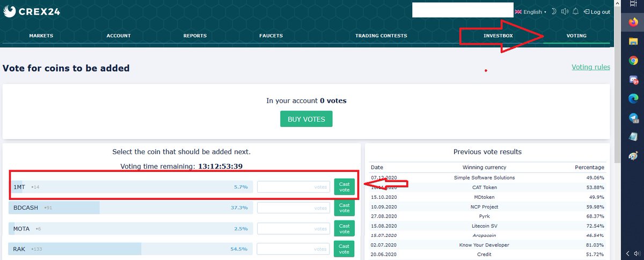Open the Reports tab
The width and height of the screenshot is (644, 260).
pyautogui.click(x=195, y=36)
